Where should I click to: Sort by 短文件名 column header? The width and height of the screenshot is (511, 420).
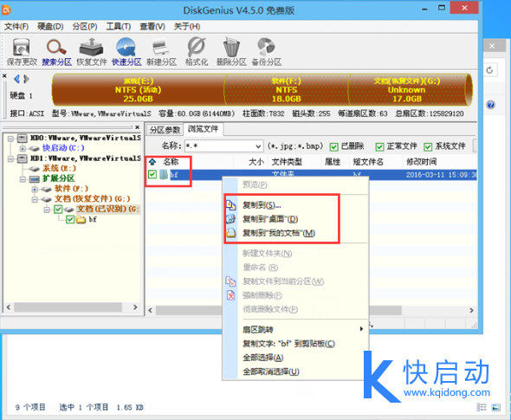tap(376, 162)
